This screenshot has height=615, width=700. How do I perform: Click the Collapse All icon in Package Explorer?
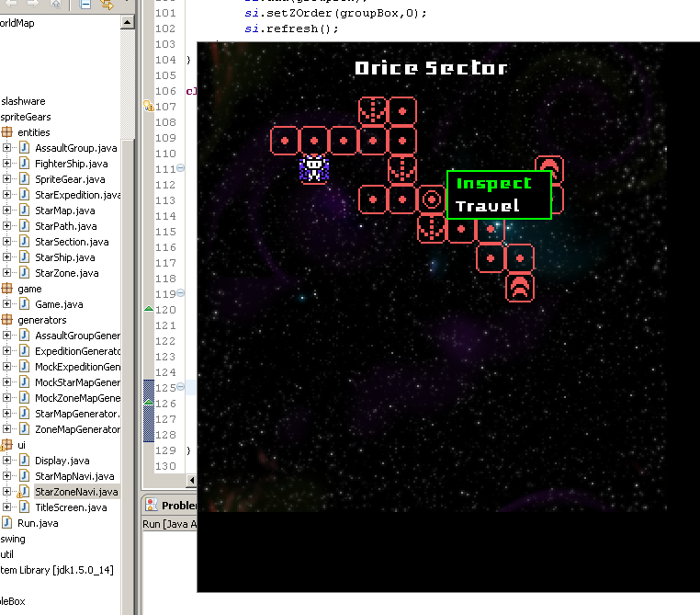click(85, 5)
